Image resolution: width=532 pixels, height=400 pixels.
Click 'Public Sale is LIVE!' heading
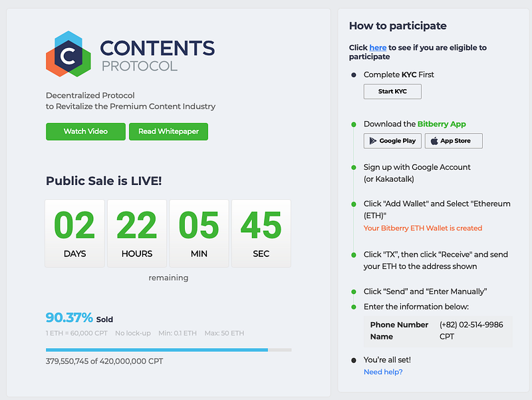tap(104, 180)
